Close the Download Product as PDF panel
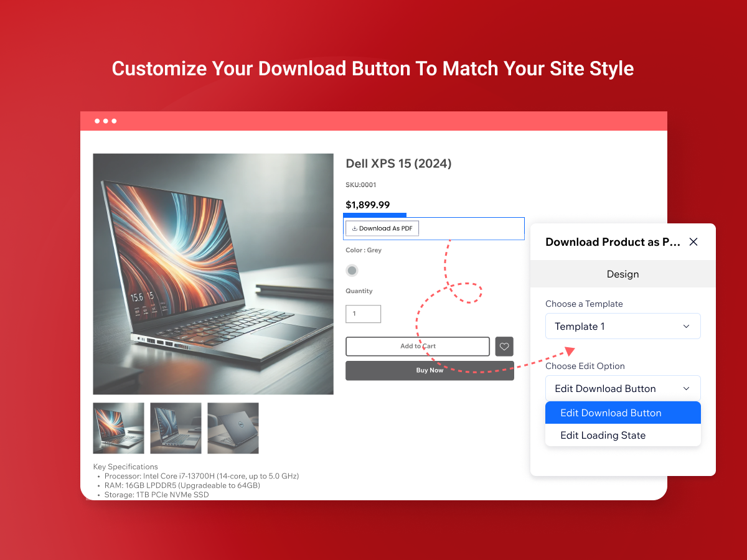The width and height of the screenshot is (747, 560). 693,242
